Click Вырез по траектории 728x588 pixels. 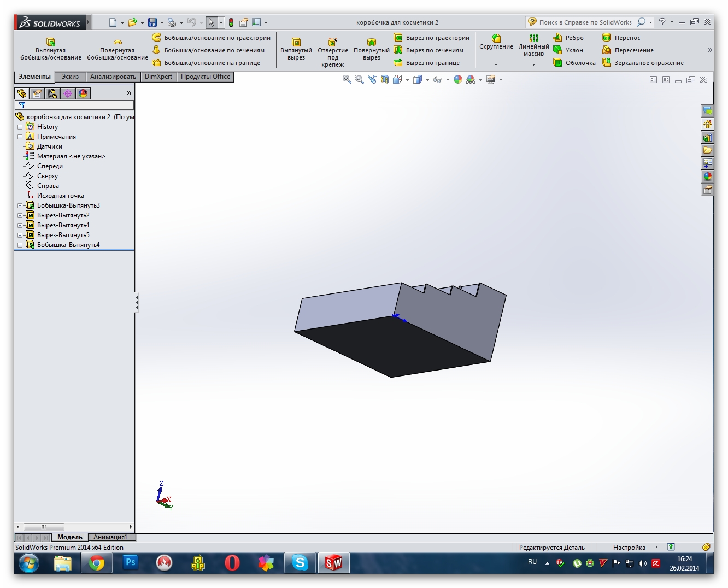[432, 38]
